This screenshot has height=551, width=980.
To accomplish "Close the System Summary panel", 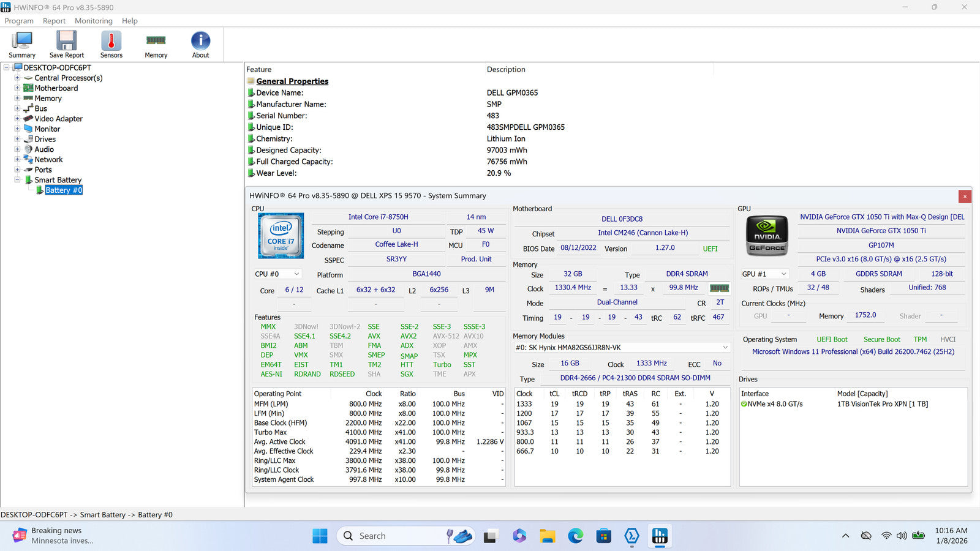I will click(x=965, y=197).
